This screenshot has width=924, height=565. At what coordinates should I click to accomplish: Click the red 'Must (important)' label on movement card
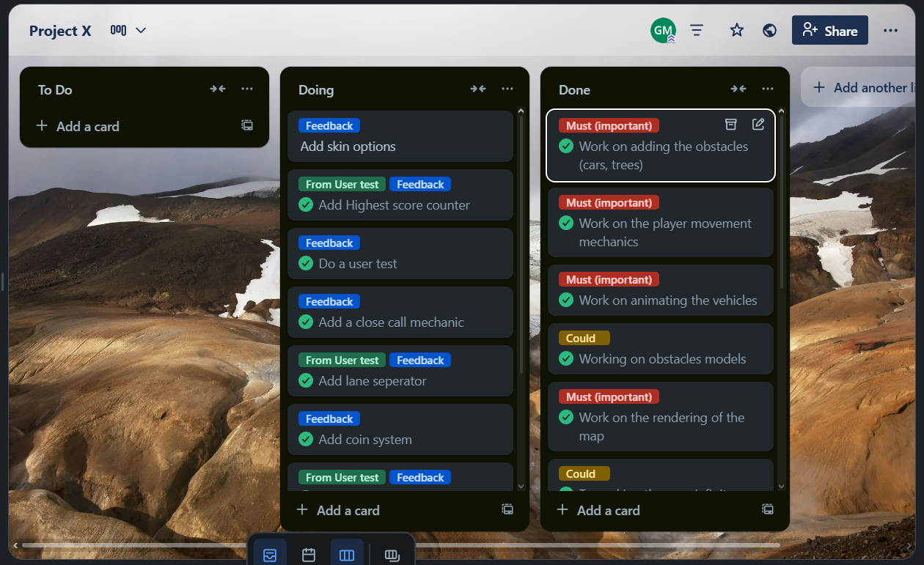tap(609, 203)
